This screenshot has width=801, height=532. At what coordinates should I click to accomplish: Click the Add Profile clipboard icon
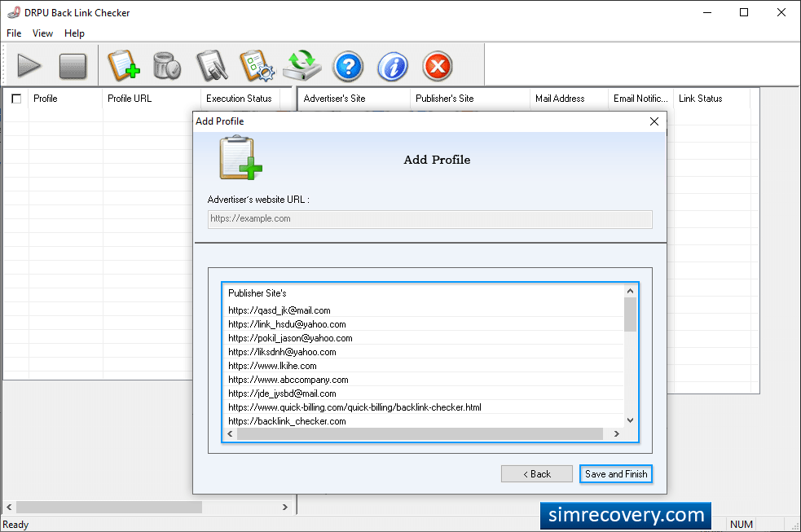coord(124,66)
